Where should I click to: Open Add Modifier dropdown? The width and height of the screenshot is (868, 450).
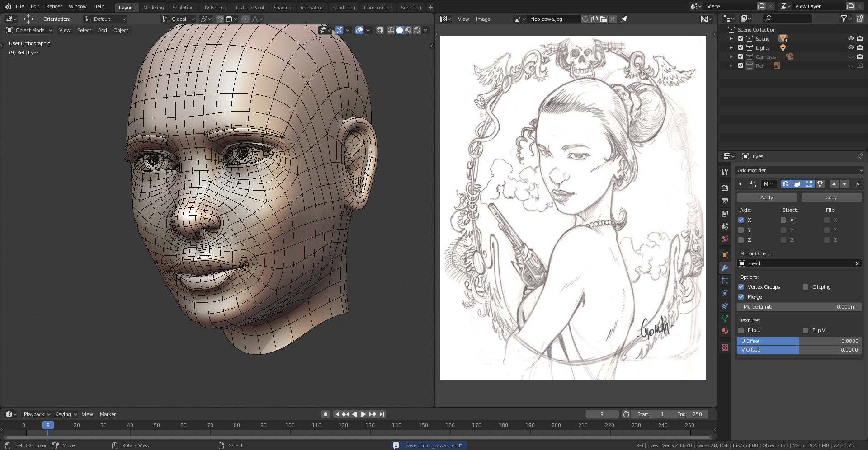pyautogui.click(x=798, y=170)
